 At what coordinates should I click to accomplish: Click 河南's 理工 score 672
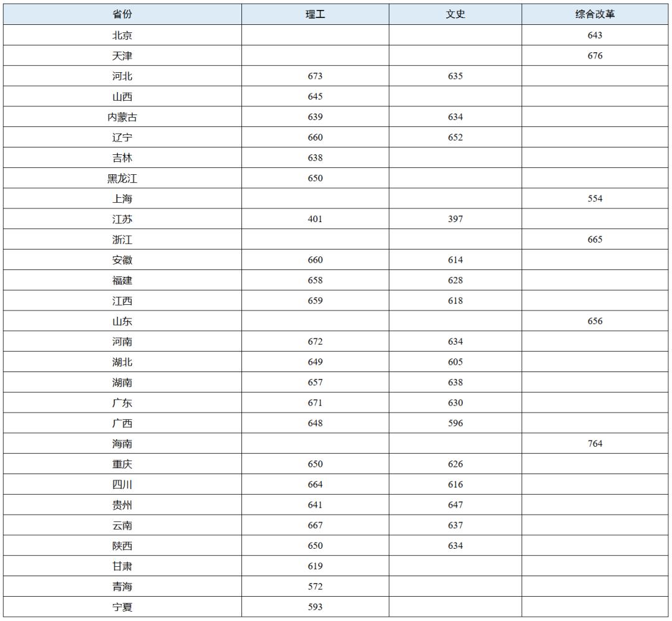(x=315, y=342)
